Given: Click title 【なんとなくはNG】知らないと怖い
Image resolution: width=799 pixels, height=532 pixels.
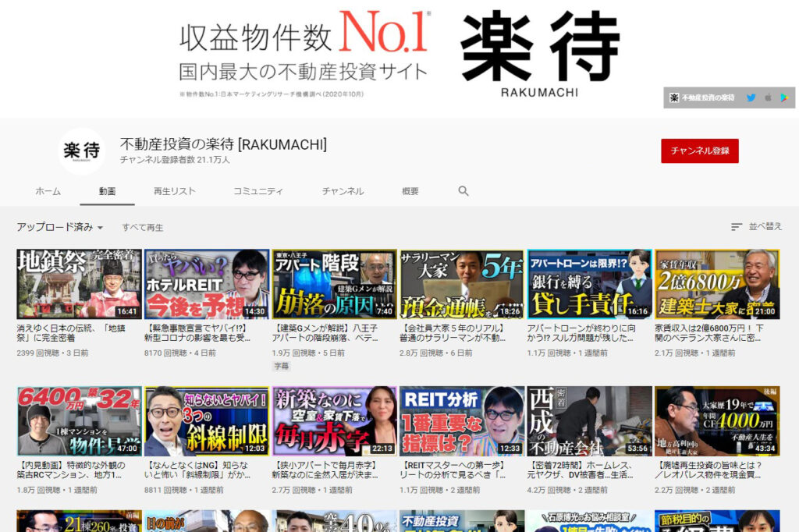Looking at the screenshot, I should click(197, 470).
